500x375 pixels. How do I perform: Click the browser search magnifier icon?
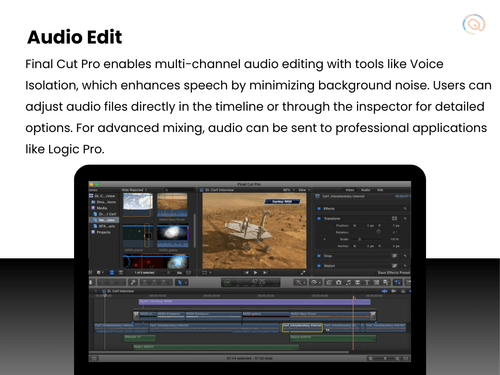pyautogui.click(x=166, y=190)
